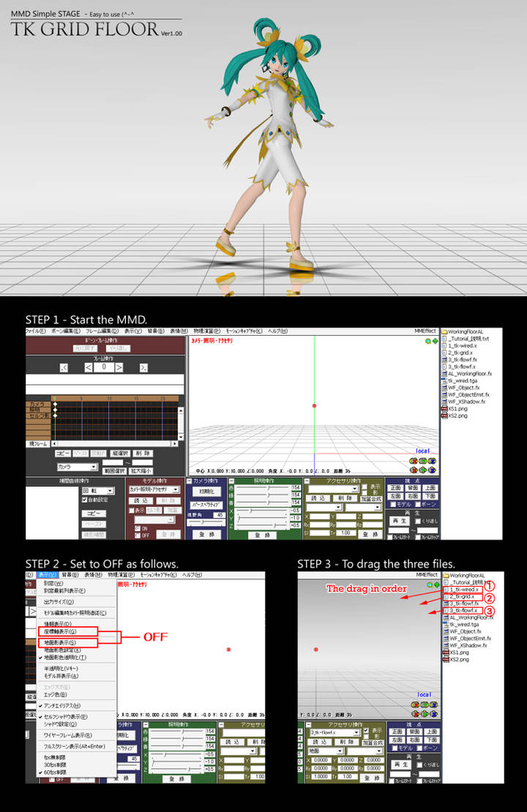527x812 pixels.
Task: Click the lower X axis icon under 'local' in Step 1
Action: pyautogui.click(x=414, y=470)
